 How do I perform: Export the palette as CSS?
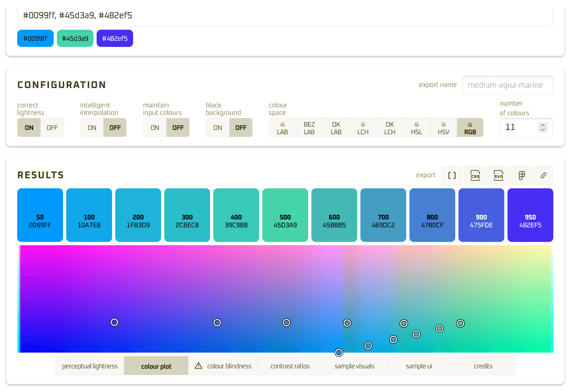coord(475,175)
